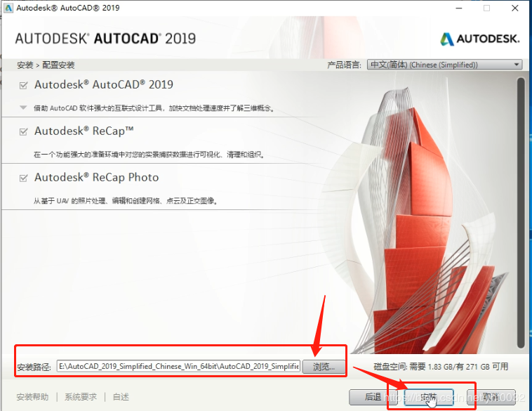This screenshot has width=532, height=411.
Task: Click the vertical scrollbar of product list
Action: pyautogui.click(x=521, y=213)
